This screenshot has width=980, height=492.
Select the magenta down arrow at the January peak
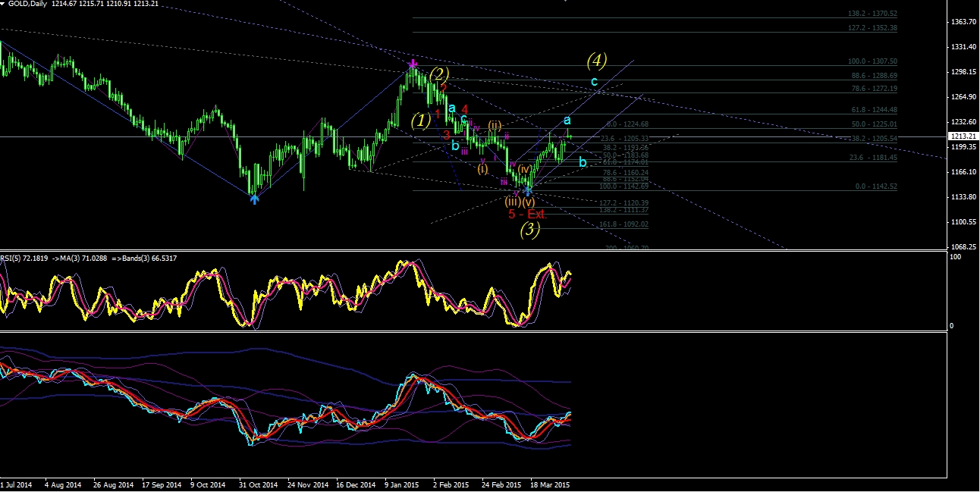tap(413, 64)
